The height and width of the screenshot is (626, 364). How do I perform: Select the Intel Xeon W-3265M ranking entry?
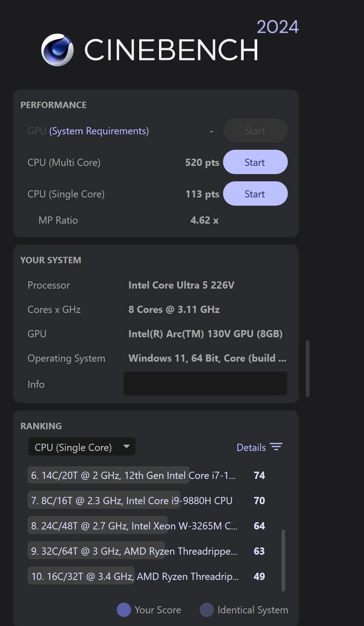(x=133, y=526)
